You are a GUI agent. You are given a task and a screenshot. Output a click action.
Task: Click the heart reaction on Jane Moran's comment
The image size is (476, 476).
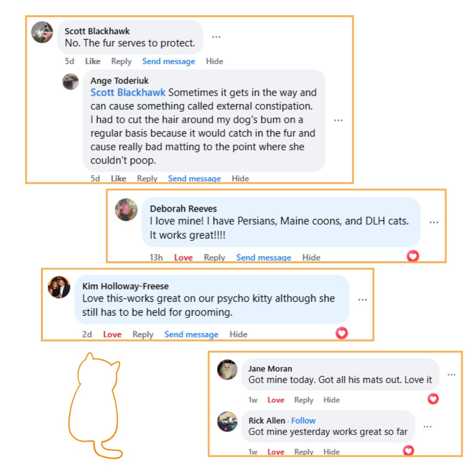433,399
